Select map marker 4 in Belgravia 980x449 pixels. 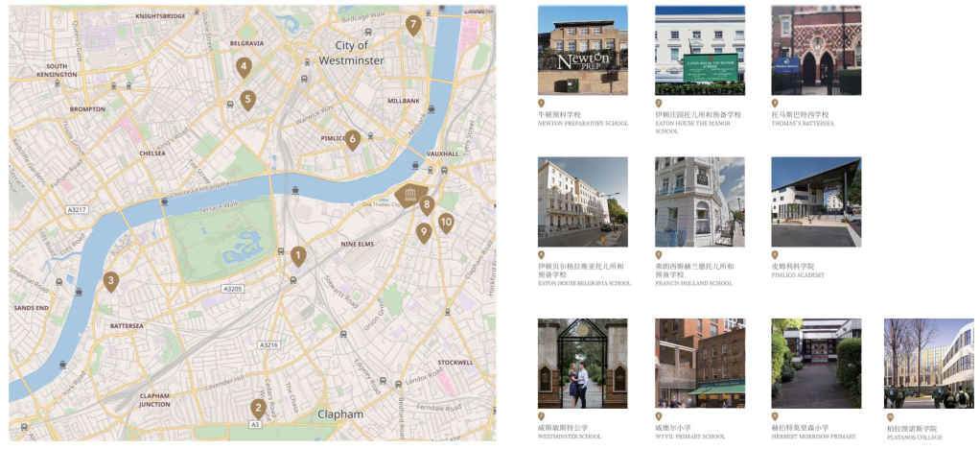click(x=244, y=67)
